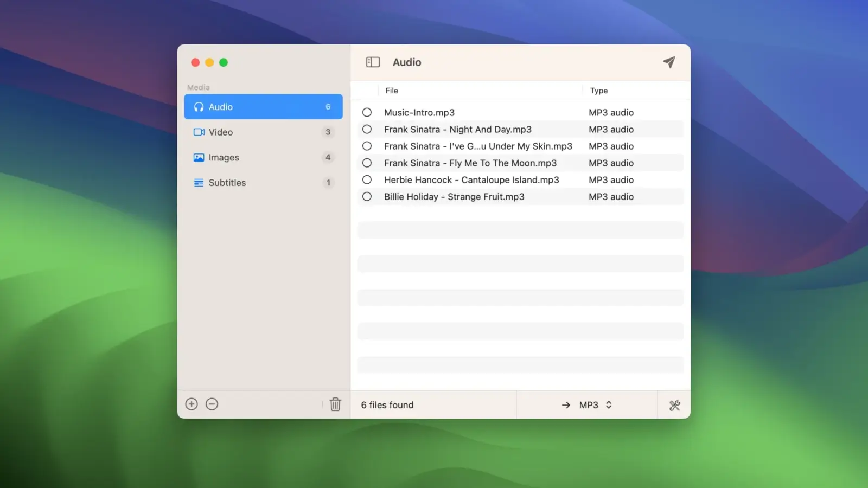
Task: Open the MP3 output format dropdown
Action: (595, 405)
